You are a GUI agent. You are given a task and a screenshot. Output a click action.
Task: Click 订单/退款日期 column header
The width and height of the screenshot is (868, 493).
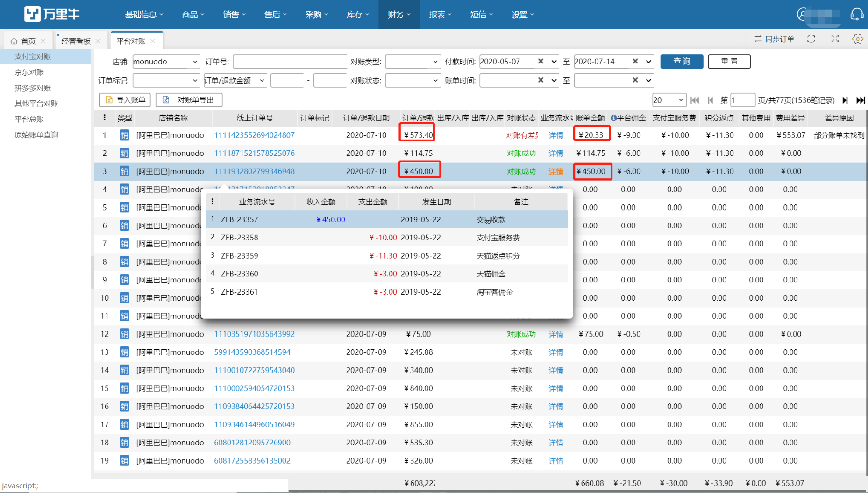(x=366, y=118)
